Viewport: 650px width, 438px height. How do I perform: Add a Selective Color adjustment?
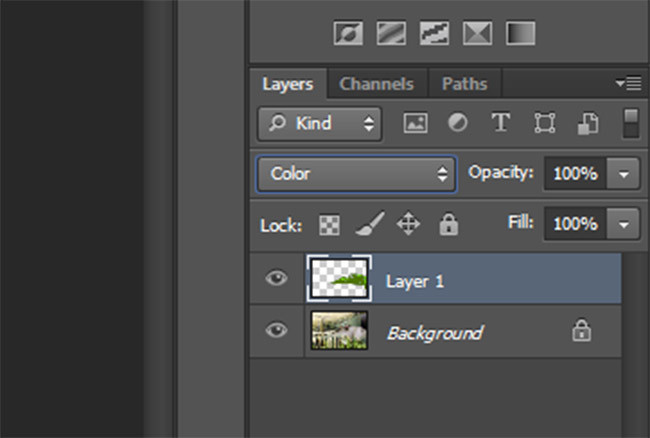point(477,34)
